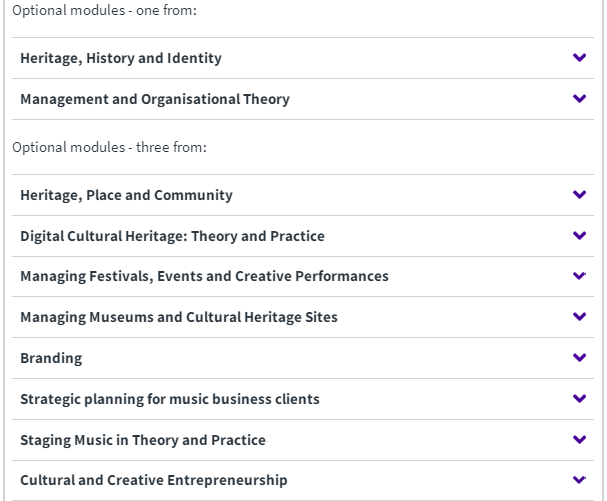
Task: Open the Heritage, Place and Community section
Action: point(126,195)
